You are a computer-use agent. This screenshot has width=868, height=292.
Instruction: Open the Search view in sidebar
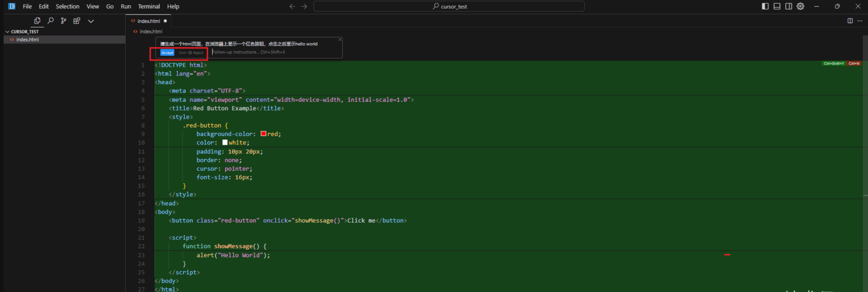click(50, 21)
